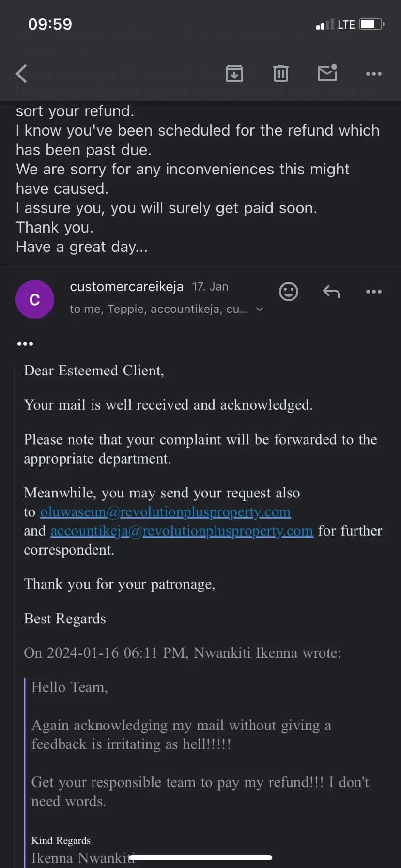Archive this email conversation
Screen dimensions: 401x868
(x=234, y=74)
